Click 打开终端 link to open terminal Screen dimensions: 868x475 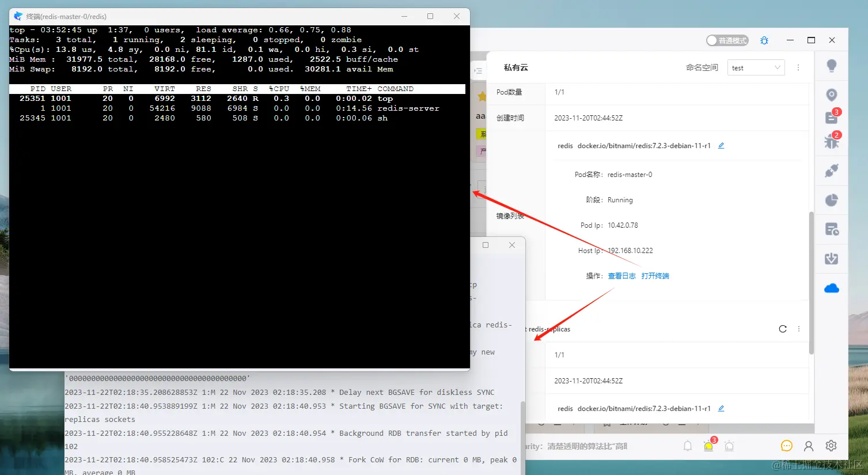[x=655, y=276]
